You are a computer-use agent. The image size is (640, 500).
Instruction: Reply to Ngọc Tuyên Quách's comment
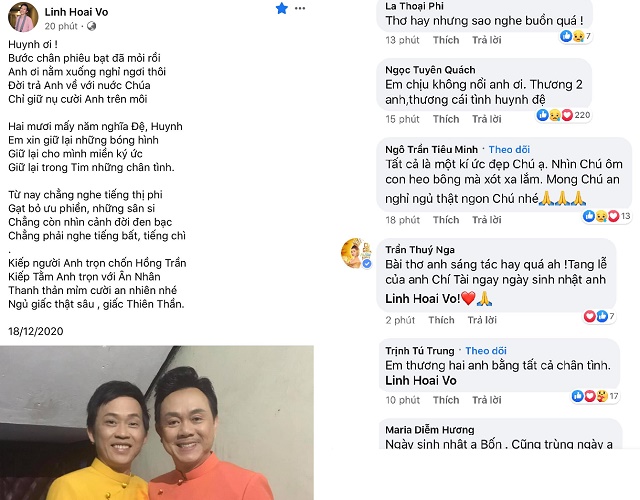(487, 119)
